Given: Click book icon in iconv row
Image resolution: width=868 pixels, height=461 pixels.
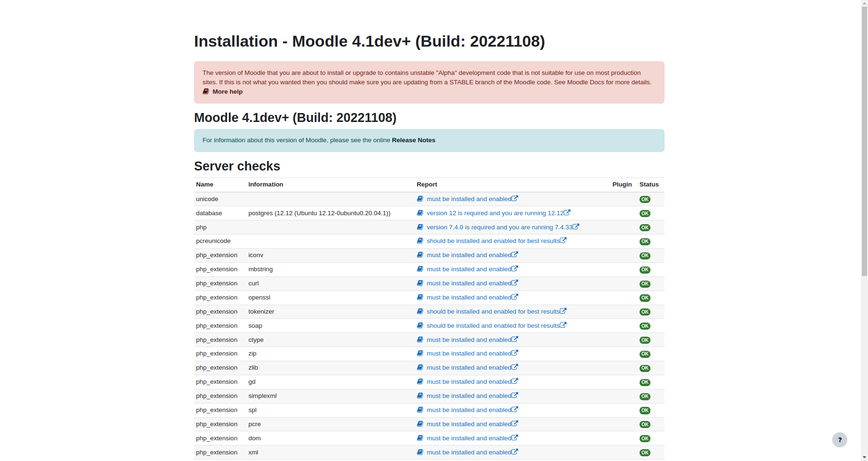Looking at the screenshot, I should coord(420,255).
